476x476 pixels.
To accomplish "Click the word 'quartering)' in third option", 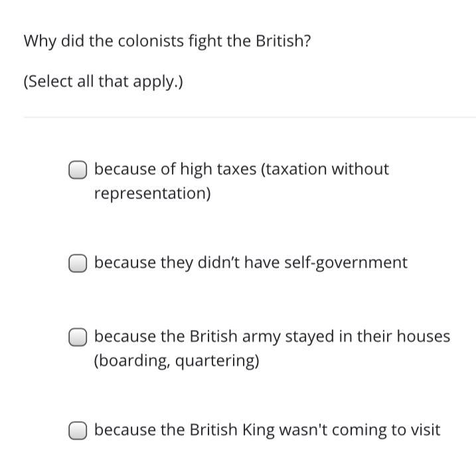I will 217,362.
